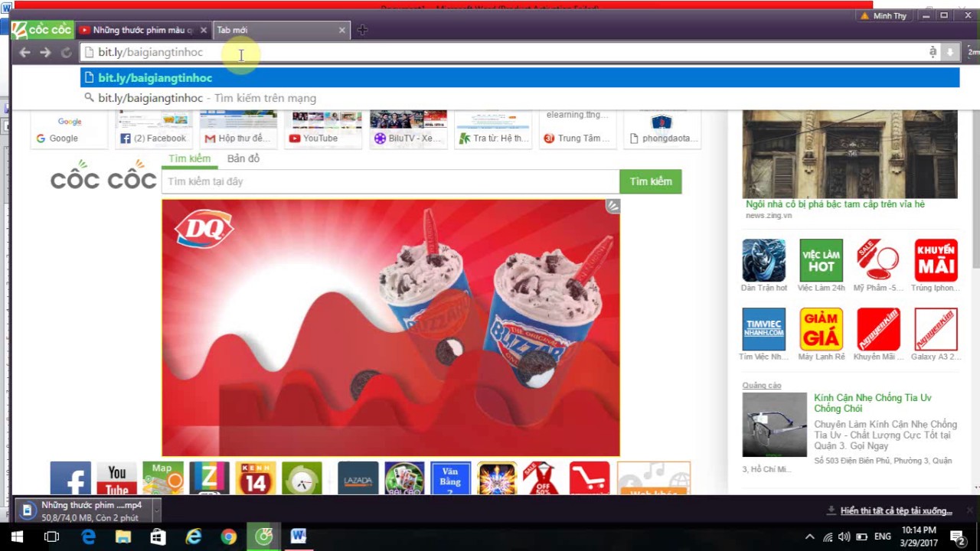This screenshot has width=980, height=551.
Task: Switch to the Word window on taskbar
Action: coord(299,536)
